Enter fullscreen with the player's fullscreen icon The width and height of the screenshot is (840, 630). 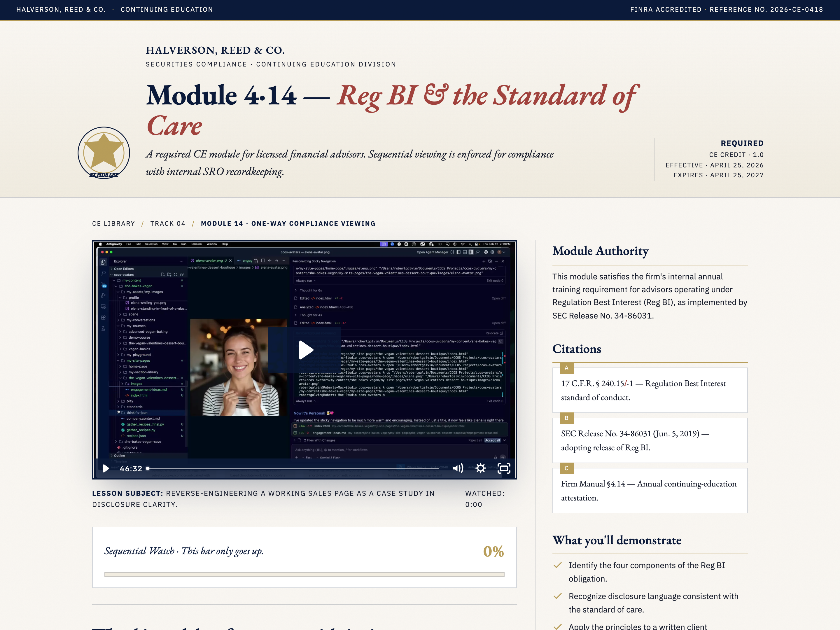[504, 468]
